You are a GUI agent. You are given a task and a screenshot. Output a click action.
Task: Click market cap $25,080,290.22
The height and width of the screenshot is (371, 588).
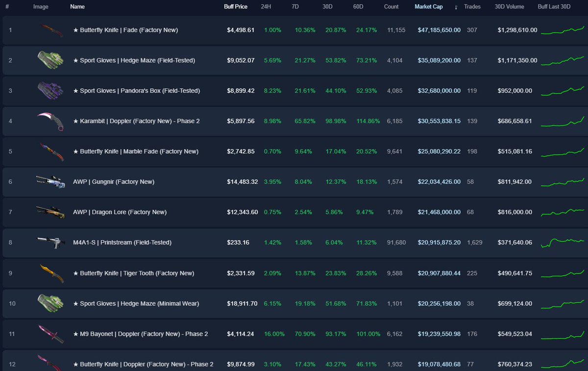tap(439, 151)
